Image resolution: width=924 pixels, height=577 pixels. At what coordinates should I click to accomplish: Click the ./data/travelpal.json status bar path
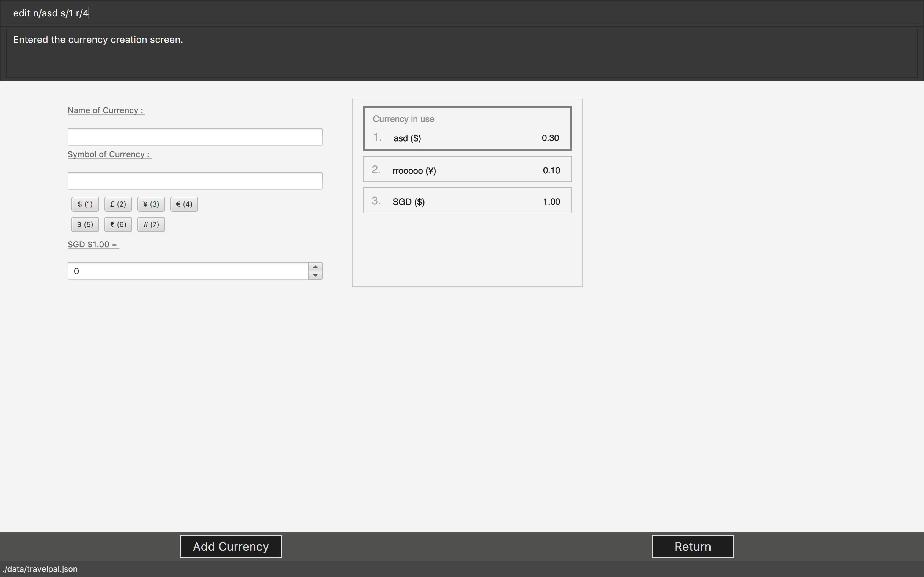pyautogui.click(x=40, y=569)
